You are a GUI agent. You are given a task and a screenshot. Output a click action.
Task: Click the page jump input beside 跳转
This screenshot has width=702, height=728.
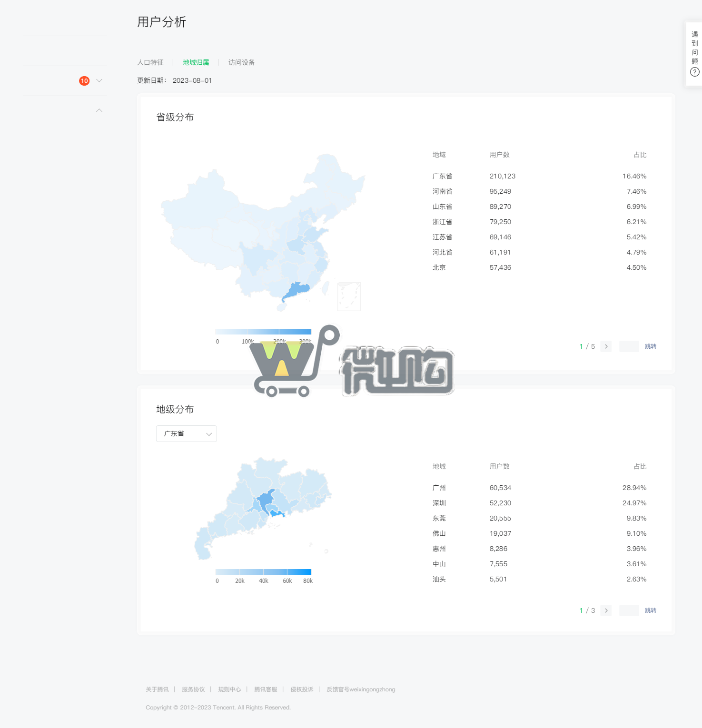[x=629, y=346]
